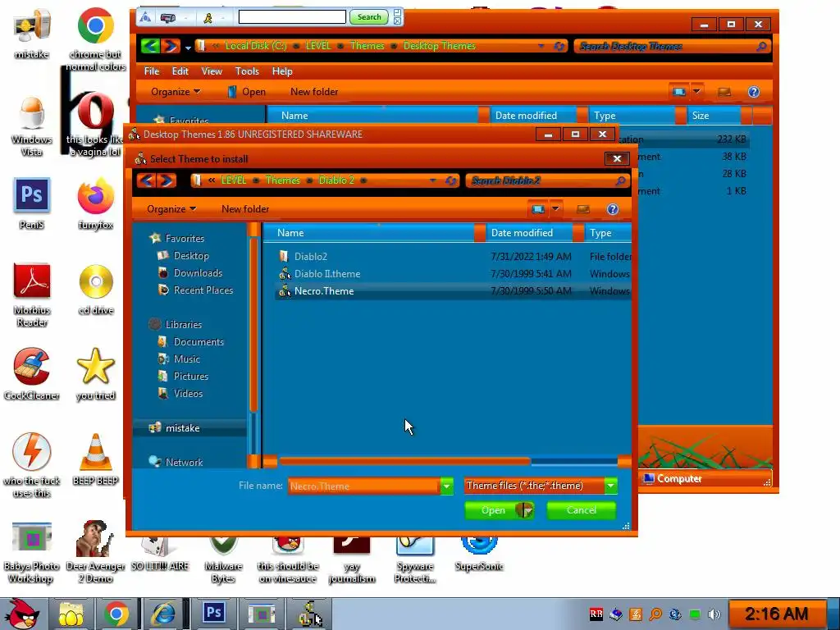This screenshot has height=630, width=840.
Task: Open the Help menu in explorer window
Action: [282, 71]
